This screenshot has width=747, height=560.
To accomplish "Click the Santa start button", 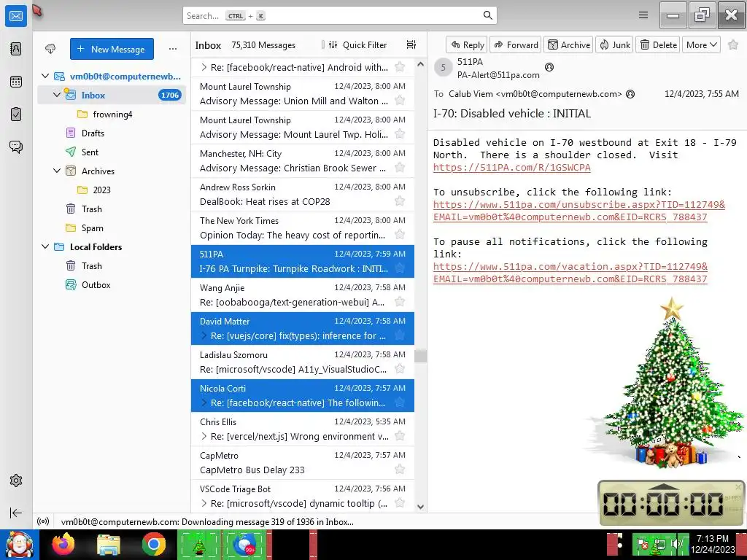I will coord(19,544).
